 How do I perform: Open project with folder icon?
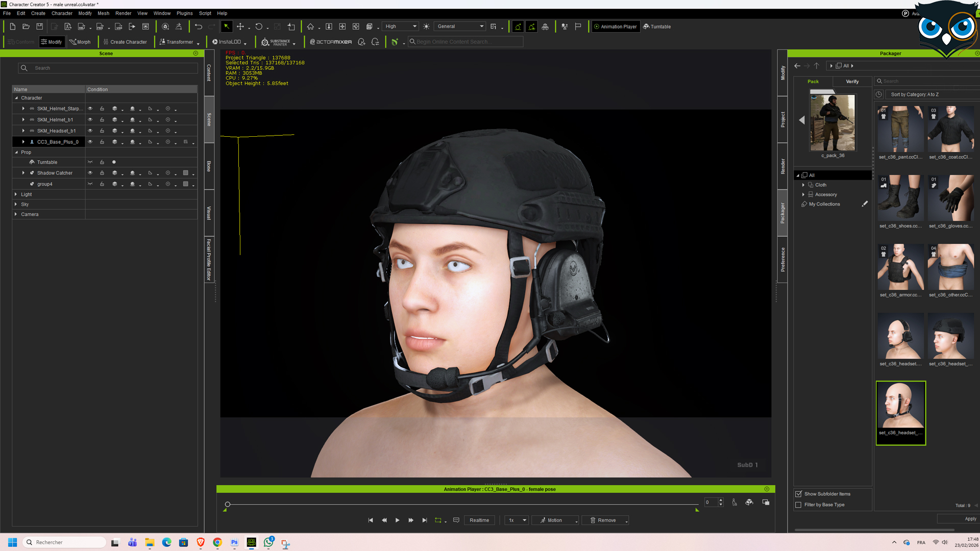pos(26,27)
